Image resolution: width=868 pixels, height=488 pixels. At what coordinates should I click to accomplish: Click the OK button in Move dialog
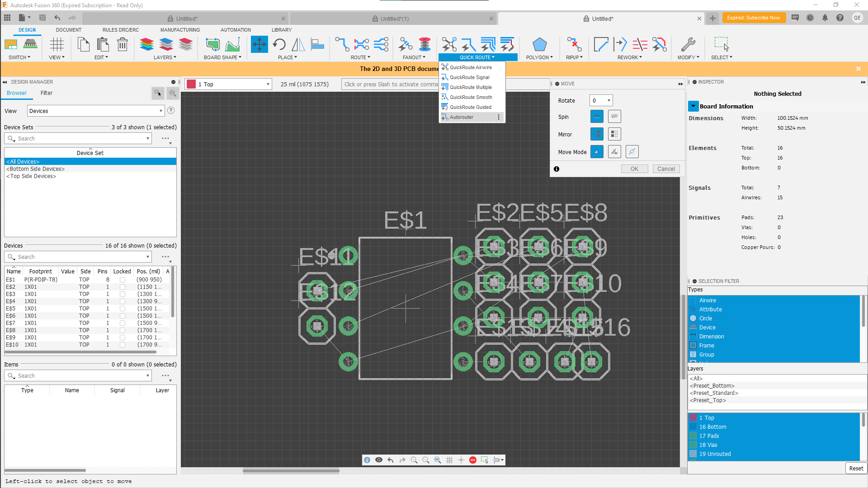[x=634, y=169]
